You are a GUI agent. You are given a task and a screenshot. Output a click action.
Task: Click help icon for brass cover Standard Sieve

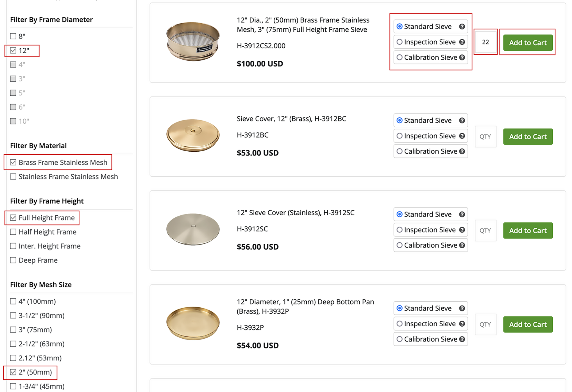pyautogui.click(x=462, y=121)
